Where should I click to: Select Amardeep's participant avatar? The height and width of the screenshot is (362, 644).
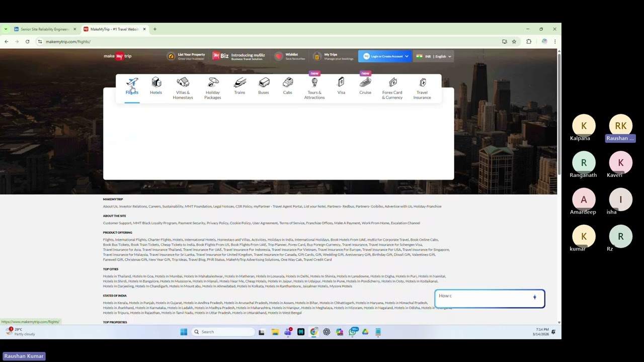click(584, 200)
